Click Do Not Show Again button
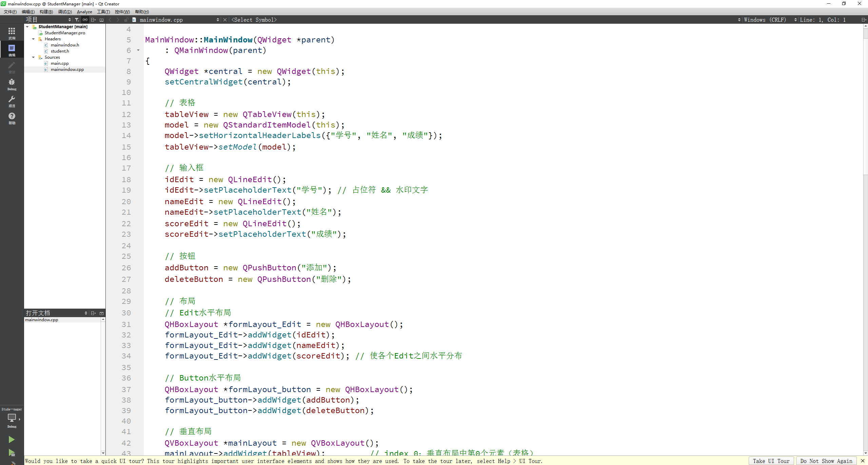 coord(826,461)
